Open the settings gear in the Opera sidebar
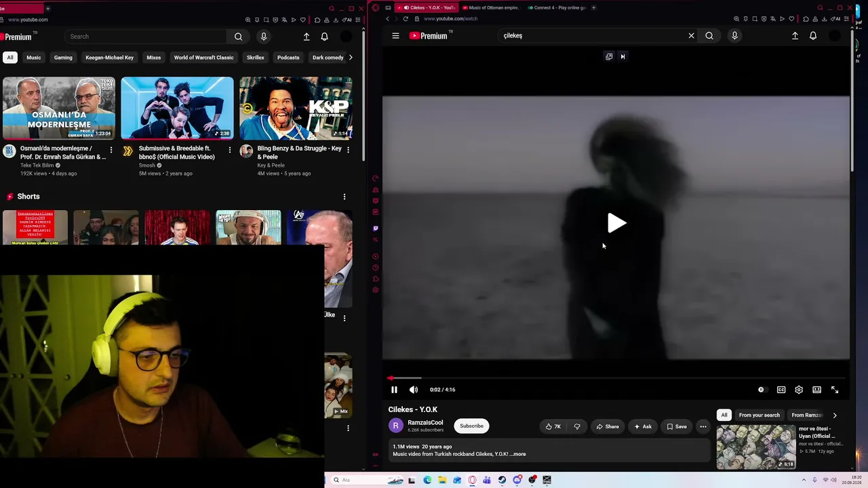868x488 pixels. tap(376, 290)
